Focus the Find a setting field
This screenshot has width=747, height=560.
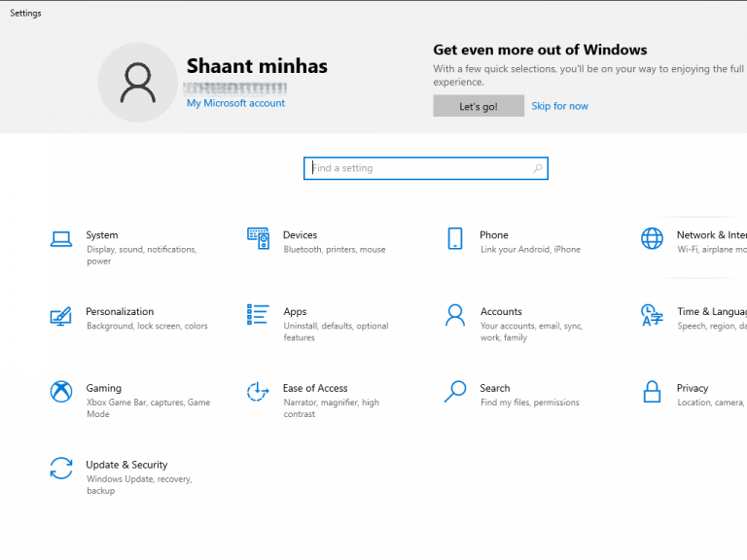[x=426, y=168]
